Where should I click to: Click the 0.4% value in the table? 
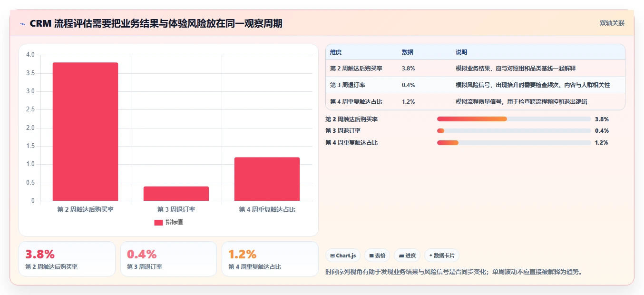(x=409, y=85)
